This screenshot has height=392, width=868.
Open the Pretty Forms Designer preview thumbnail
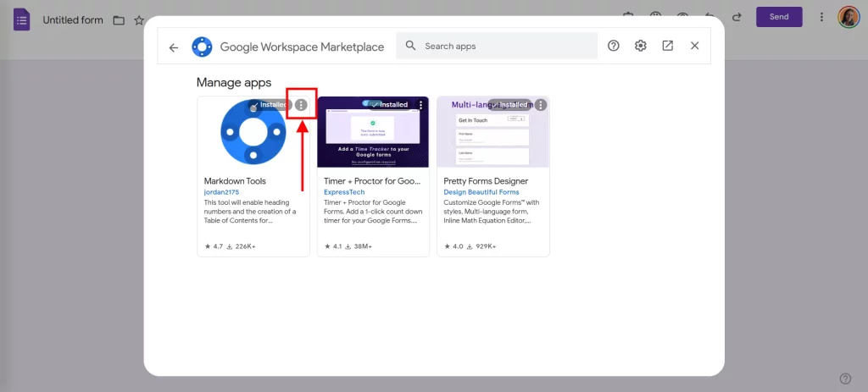pyautogui.click(x=493, y=131)
